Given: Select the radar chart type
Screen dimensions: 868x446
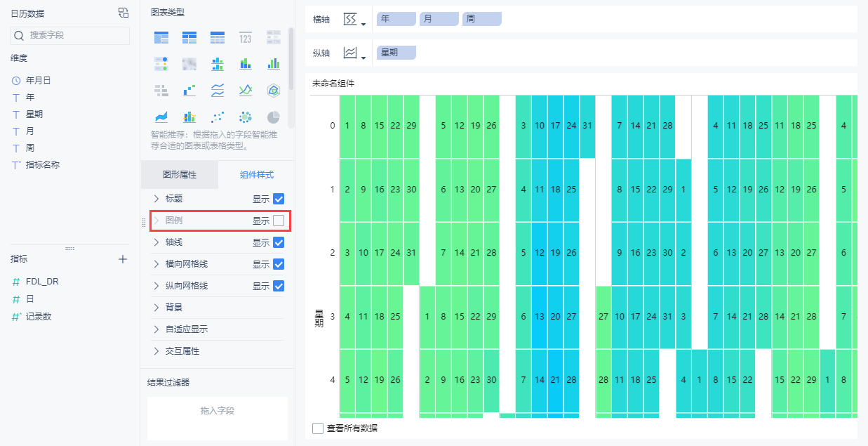Looking at the screenshot, I should [274, 90].
